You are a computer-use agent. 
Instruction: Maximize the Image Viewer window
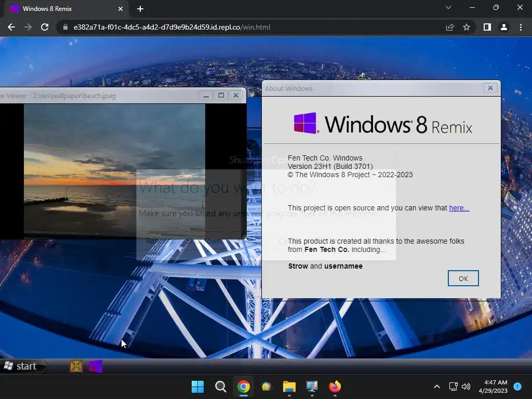pyautogui.click(x=221, y=96)
